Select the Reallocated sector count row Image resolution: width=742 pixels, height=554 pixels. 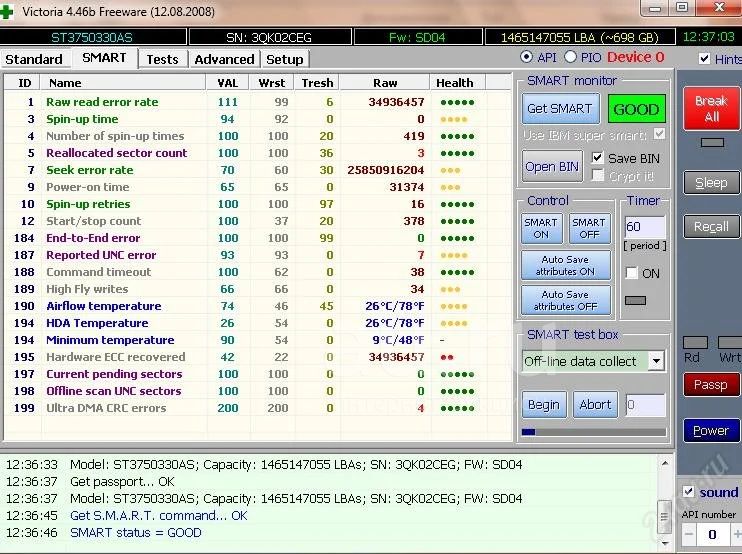pyautogui.click(x=258, y=153)
